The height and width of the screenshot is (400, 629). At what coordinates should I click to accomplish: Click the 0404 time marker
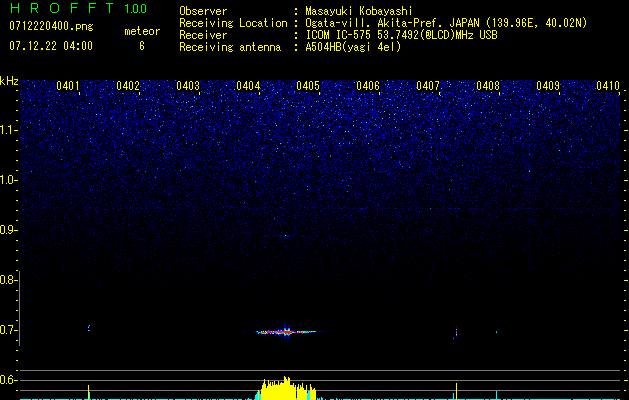248,86
